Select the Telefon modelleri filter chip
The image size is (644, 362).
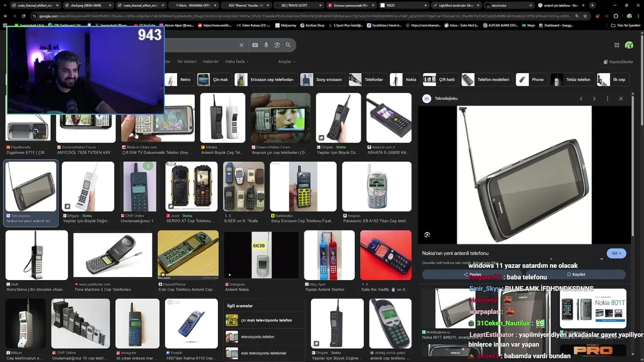tap(487, 79)
